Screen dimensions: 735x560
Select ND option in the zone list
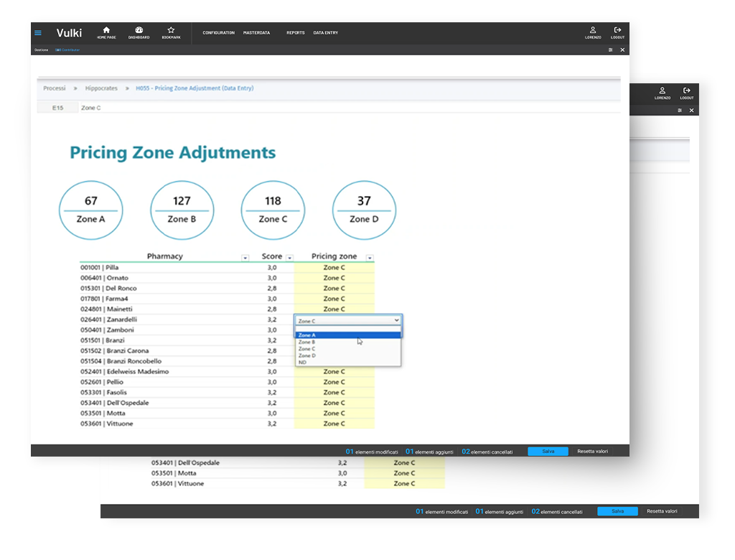pos(303,363)
